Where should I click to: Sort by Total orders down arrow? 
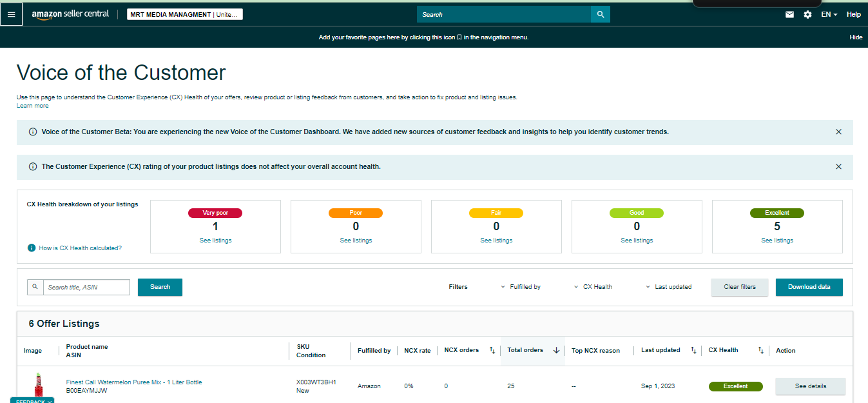tap(556, 350)
